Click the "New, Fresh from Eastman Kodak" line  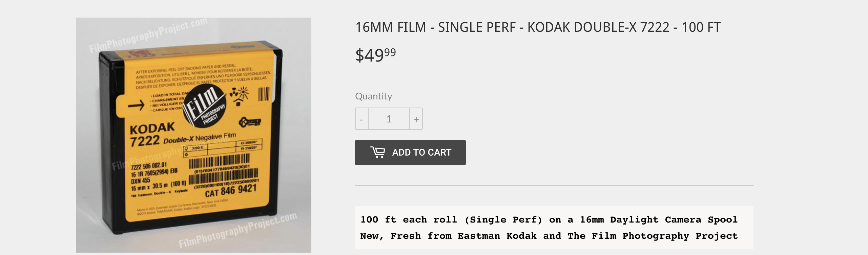tap(549, 236)
